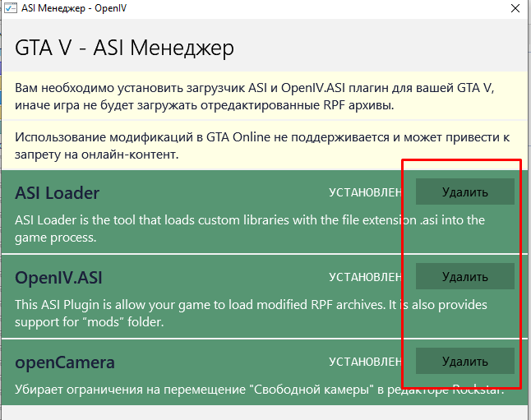Click Удалить button for ASI Loader
Image resolution: width=531 pixels, height=420 pixels.
(x=465, y=192)
